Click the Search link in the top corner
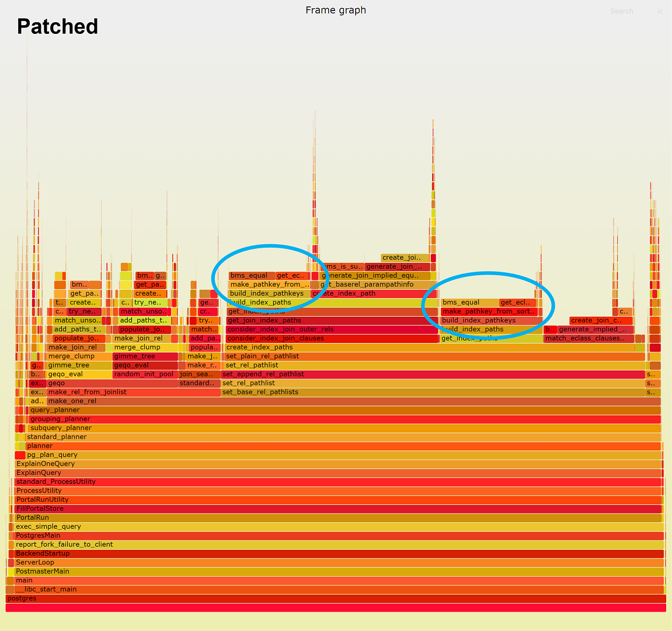672x631 pixels. point(621,11)
